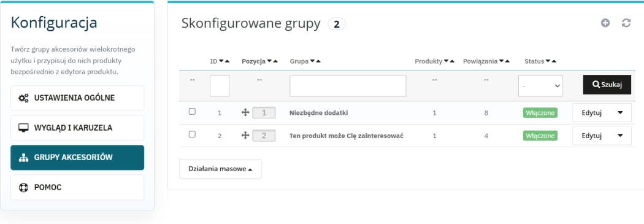
Task: Click move handle for Ten produkt może Cię zainteresować
Action: coord(245,135)
